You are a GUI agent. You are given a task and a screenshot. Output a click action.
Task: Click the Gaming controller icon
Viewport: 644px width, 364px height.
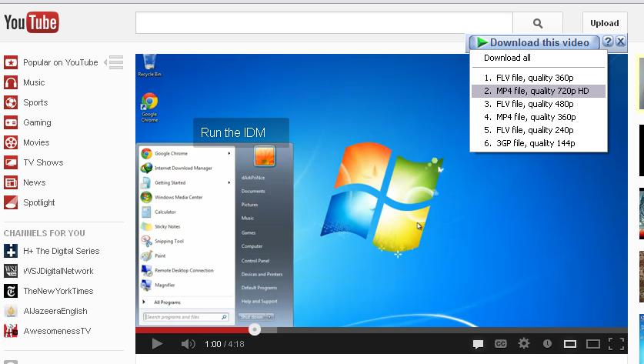click(x=11, y=122)
